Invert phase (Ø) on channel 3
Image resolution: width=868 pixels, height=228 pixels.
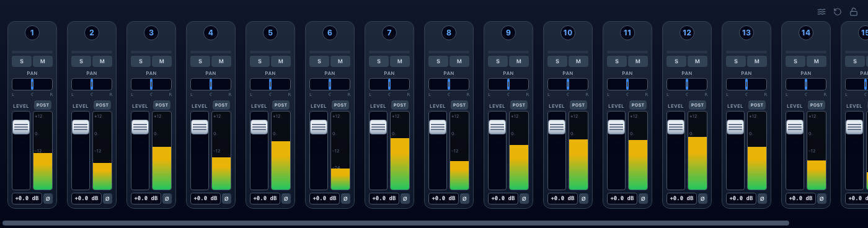167,199
